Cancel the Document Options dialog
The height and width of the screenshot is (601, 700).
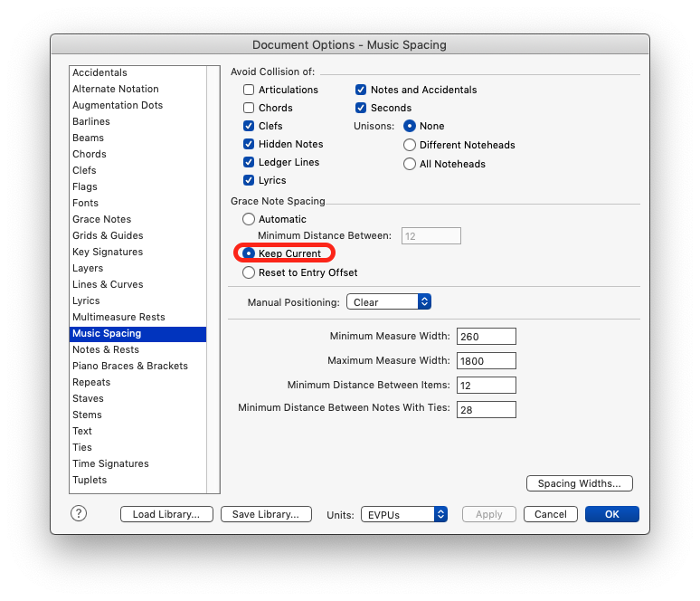[550, 514]
